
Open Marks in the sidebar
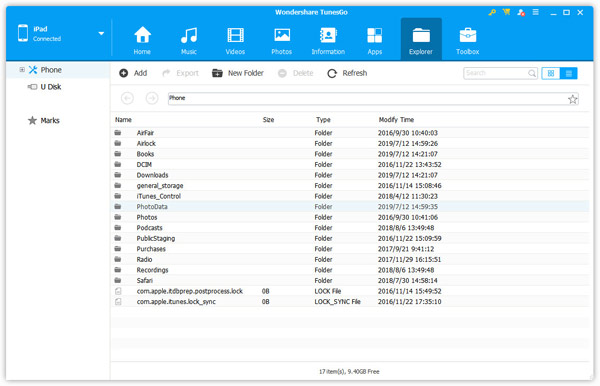pyautogui.click(x=50, y=121)
